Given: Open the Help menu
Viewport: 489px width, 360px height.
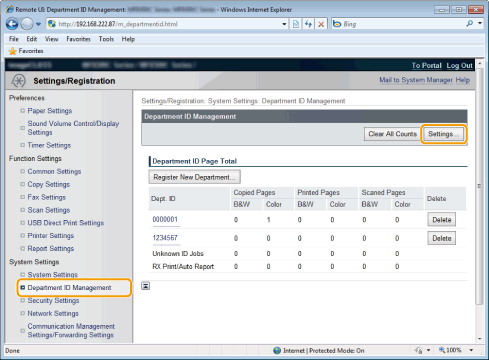Looking at the screenshot, I should pos(128,39).
